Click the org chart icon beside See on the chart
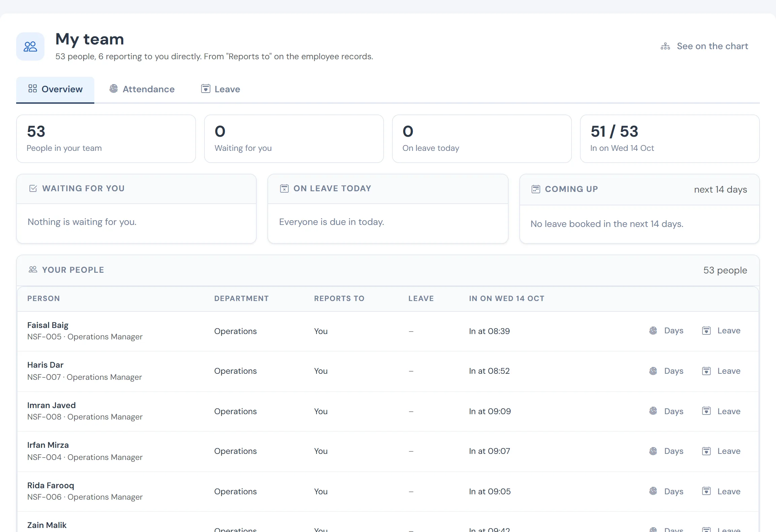This screenshot has width=776, height=532. (665, 46)
